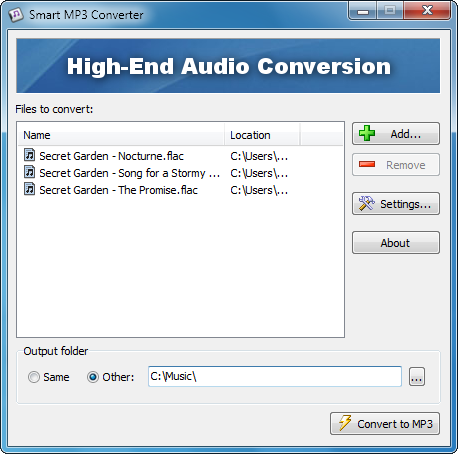Click the file icon for The Promise.flac
The width and height of the screenshot is (458, 454).
(x=29, y=189)
